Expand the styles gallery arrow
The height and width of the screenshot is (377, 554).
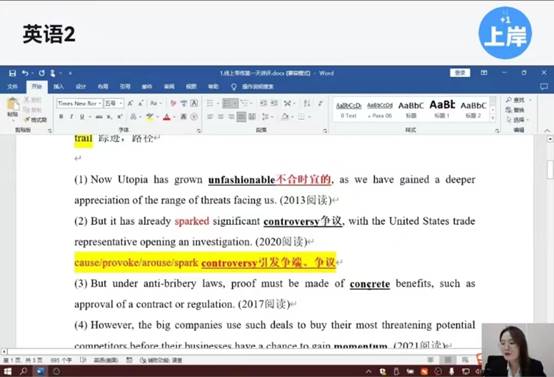[x=493, y=117]
